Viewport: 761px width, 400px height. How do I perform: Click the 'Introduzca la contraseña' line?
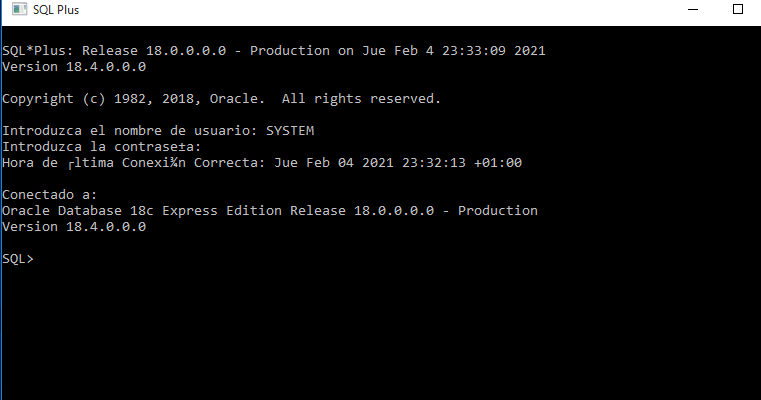(101, 147)
